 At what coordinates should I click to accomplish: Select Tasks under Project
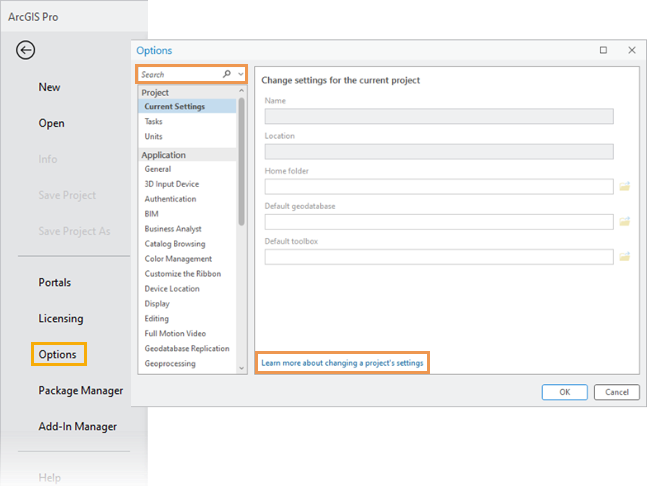click(x=153, y=121)
